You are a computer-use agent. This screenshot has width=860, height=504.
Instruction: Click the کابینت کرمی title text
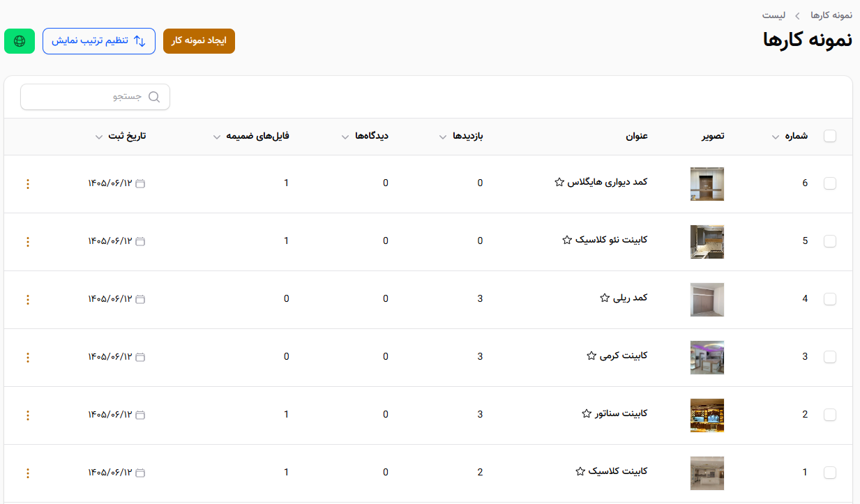[x=624, y=356]
